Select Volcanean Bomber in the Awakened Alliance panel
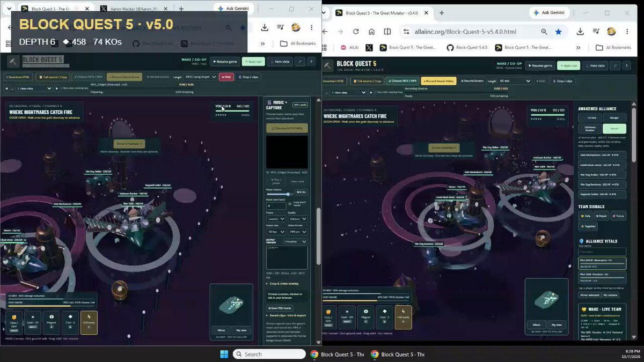The image size is (644, 362). (590, 129)
